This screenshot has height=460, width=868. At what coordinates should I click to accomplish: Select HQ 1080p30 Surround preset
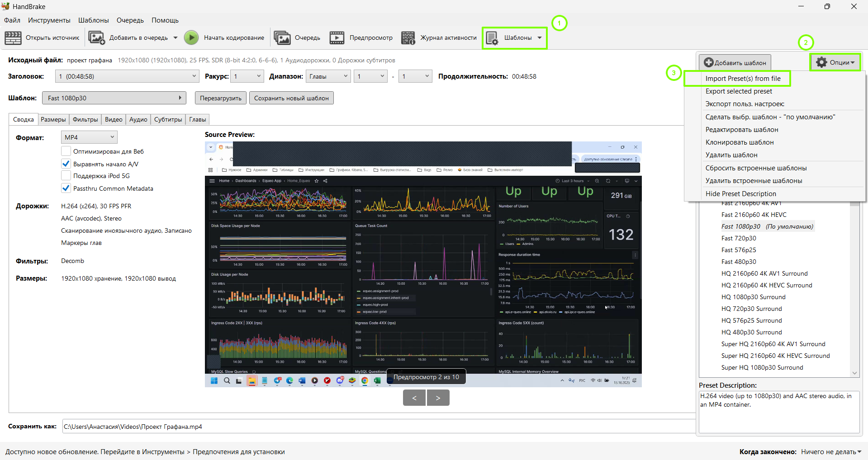[x=753, y=297]
